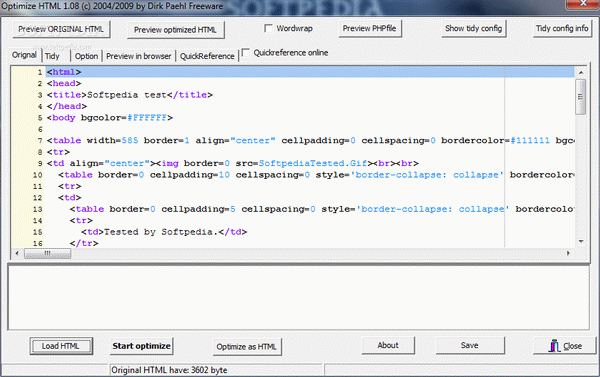
Task: Click line number 6 in gutter
Action: click(x=40, y=129)
